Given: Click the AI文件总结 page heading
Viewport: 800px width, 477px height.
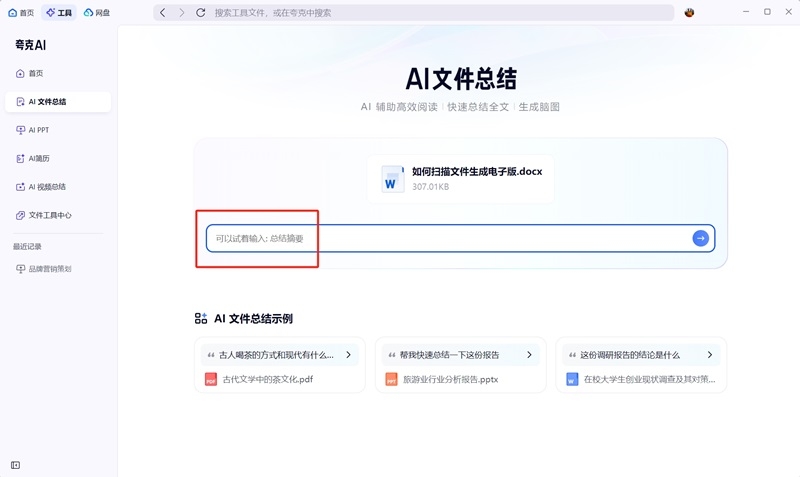Looking at the screenshot, I should [x=461, y=79].
